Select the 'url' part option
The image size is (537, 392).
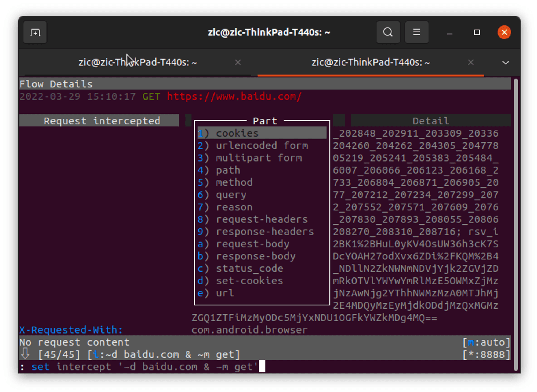point(262,293)
